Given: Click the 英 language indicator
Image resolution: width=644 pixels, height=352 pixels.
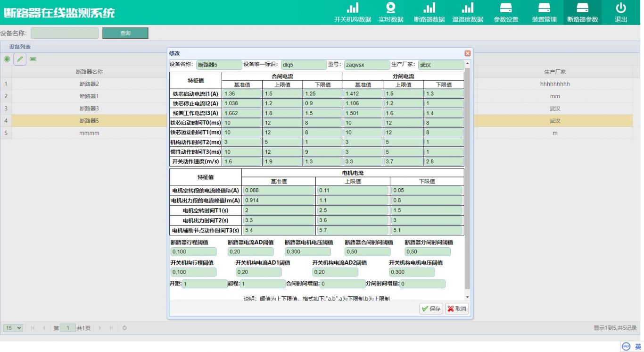Looking at the screenshot, I should click(638, 346).
